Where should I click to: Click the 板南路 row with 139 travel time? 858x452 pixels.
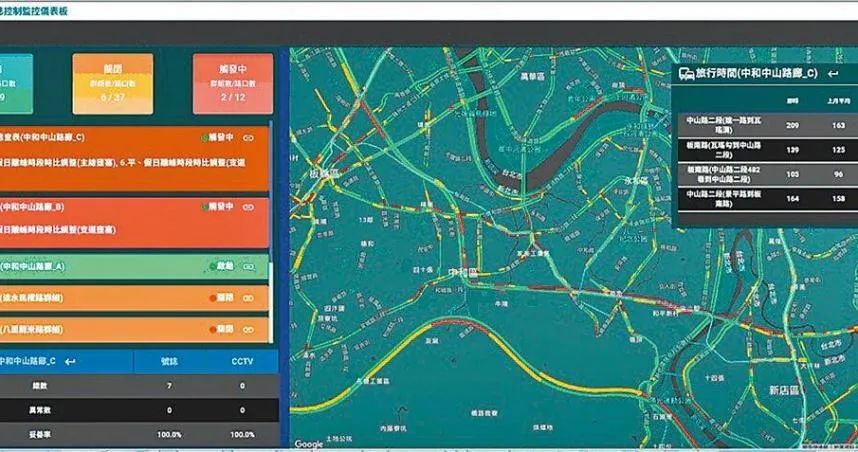(x=768, y=149)
